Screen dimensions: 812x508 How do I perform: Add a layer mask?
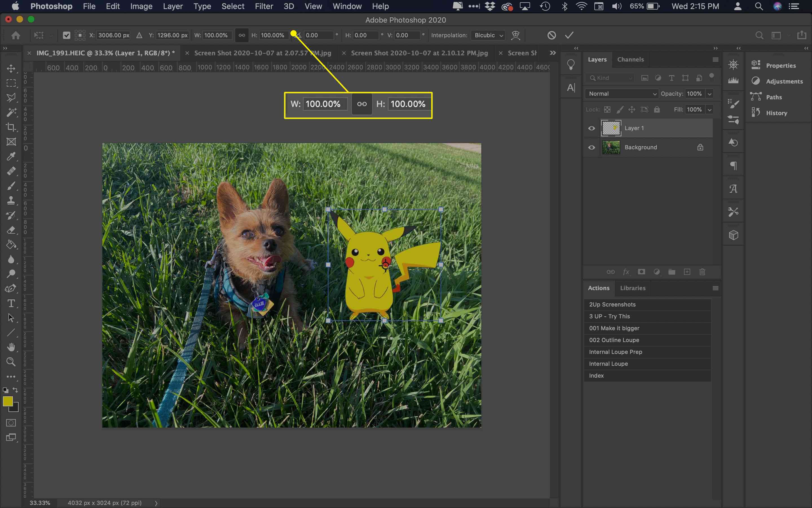[641, 272]
